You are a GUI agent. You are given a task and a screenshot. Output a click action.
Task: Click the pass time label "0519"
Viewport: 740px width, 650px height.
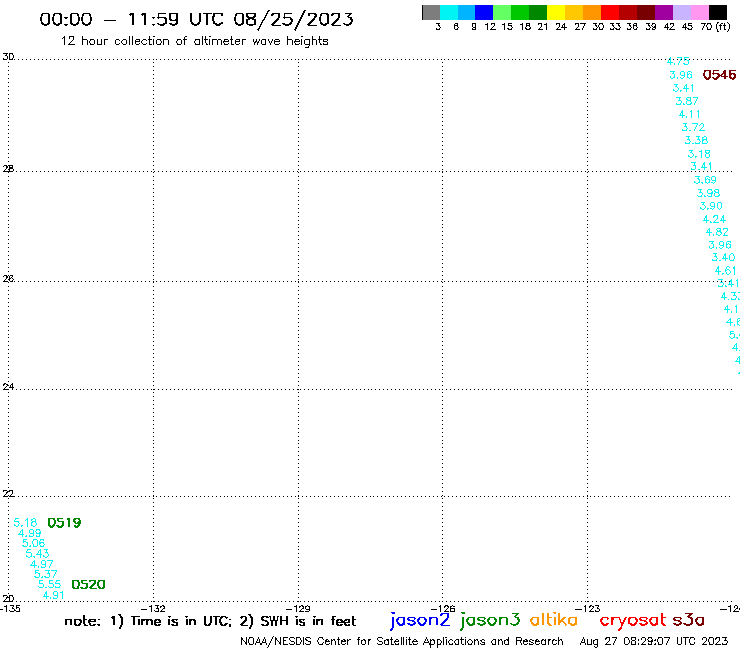coord(64,523)
